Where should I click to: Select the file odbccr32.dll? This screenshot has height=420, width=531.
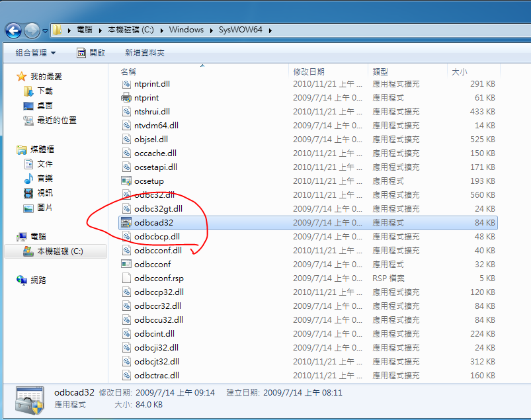pyautogui.click(x=158, y=306)
